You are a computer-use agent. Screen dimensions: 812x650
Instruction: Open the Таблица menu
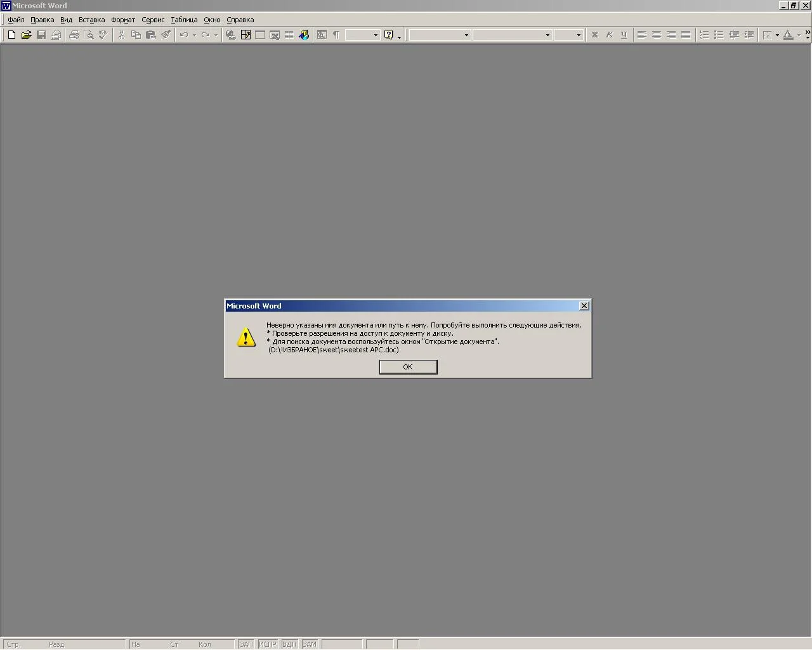tap(184, 20)
